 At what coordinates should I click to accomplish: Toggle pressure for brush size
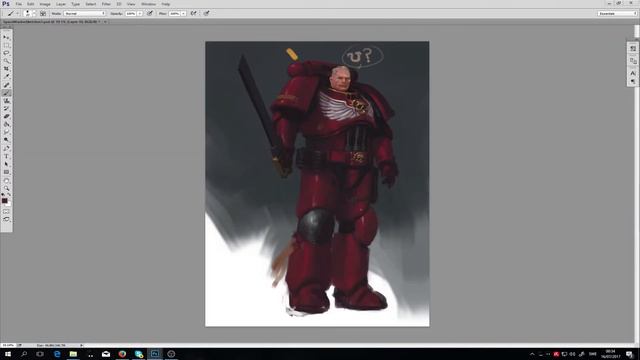tap(207, 13)
